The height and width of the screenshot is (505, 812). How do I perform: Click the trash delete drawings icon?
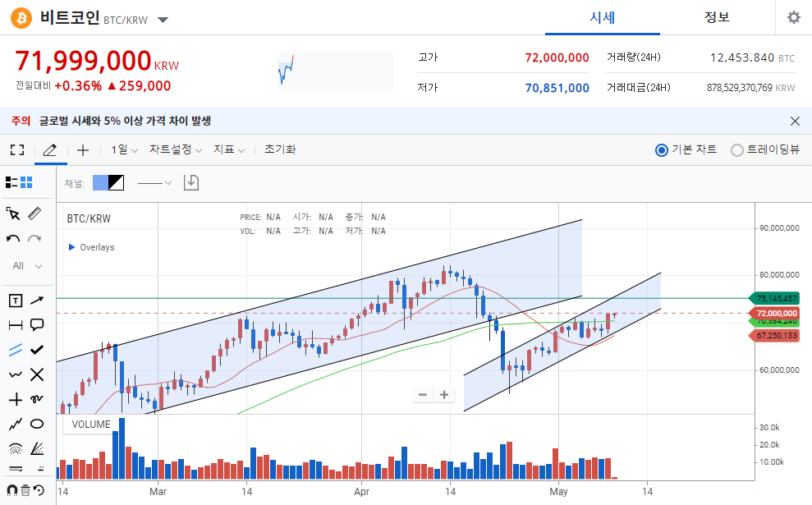click(25, 490)
